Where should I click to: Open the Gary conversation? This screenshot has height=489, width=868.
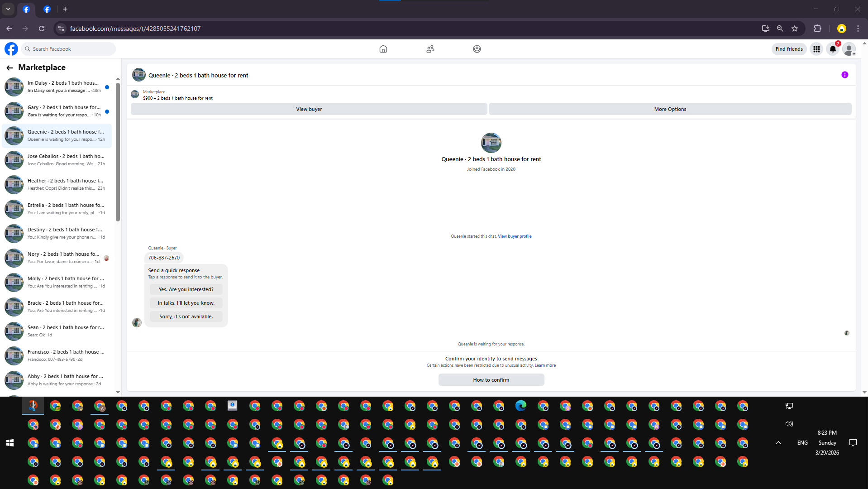[x=57, y=111]
